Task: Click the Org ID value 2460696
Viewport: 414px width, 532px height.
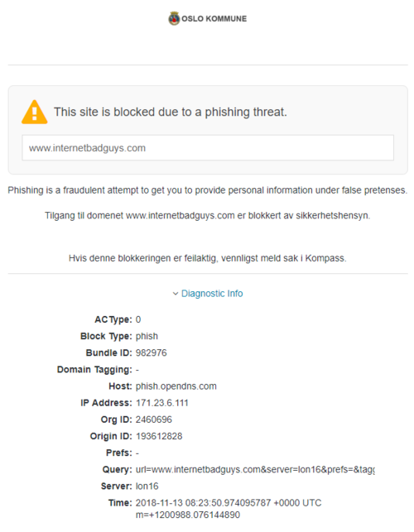Action: click(154, 419)
